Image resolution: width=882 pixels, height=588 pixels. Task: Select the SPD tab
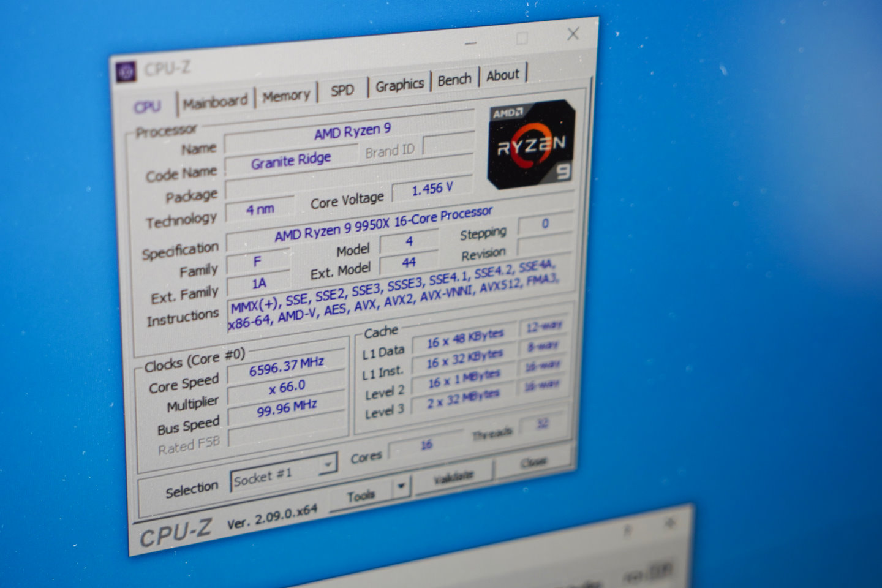342,90
